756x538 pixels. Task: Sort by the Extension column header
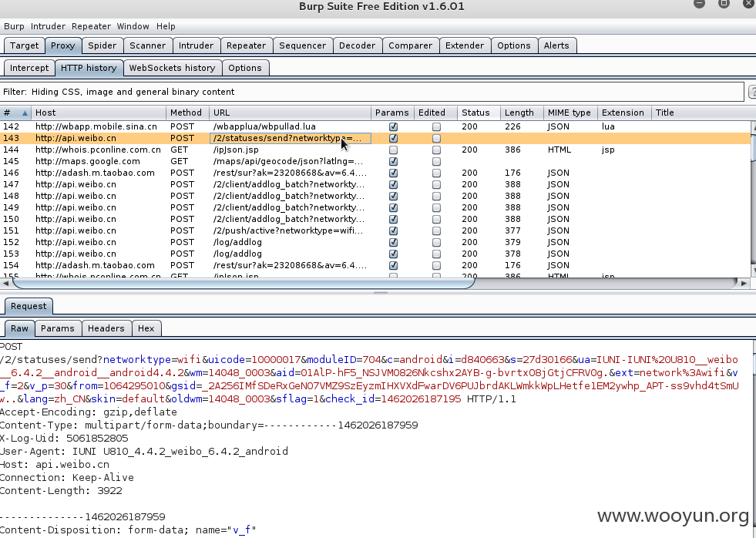point(624,113)
